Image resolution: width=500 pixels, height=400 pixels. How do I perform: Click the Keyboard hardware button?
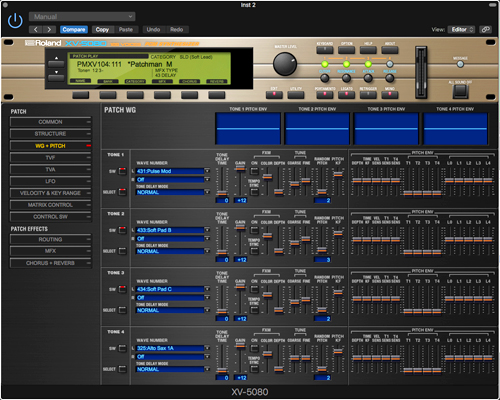pyautogui.click(x=325, y=50)
